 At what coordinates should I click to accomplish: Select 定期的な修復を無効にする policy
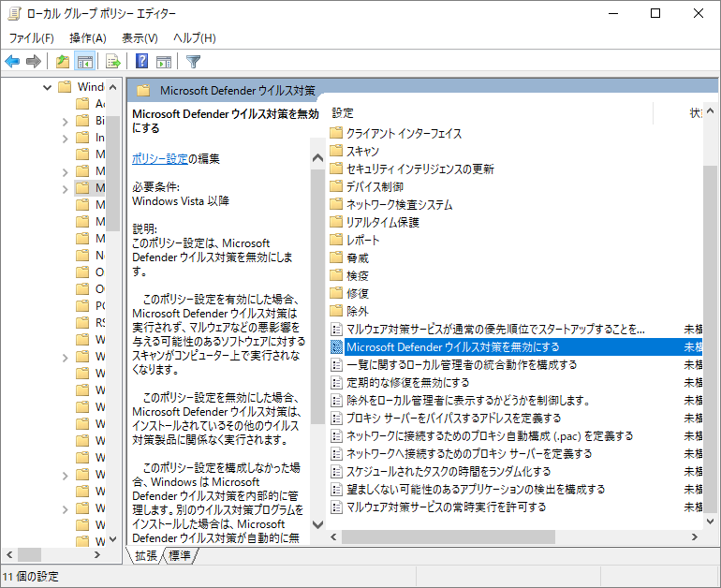[516, 383]
